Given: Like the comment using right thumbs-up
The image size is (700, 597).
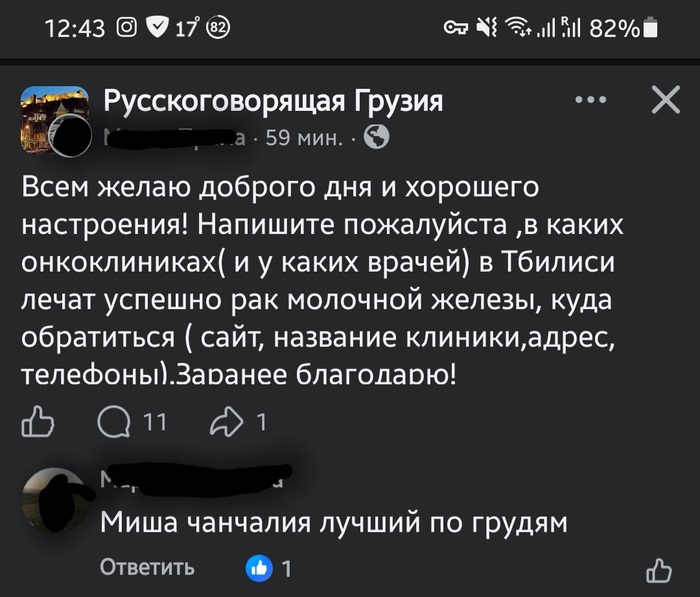Looking at the screenshot, I should [x=659, y=570].
